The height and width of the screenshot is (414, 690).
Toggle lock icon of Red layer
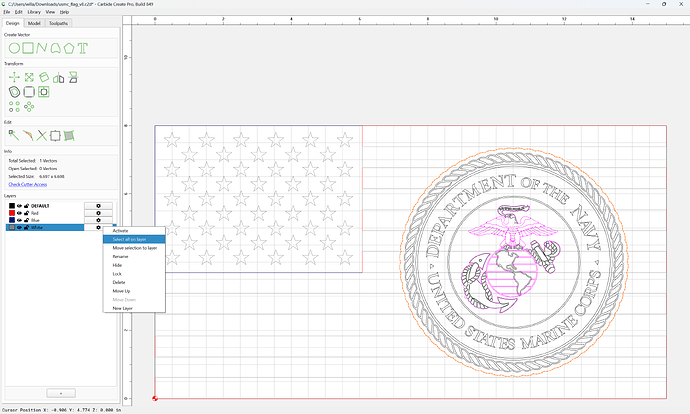(x=26, y=213)
